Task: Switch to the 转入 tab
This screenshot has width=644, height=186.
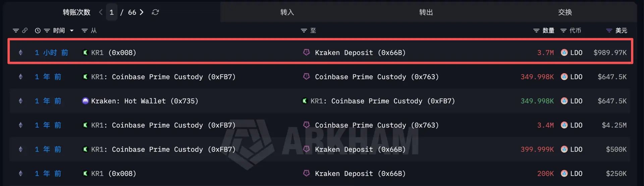Action: click(x=287, y=12)
